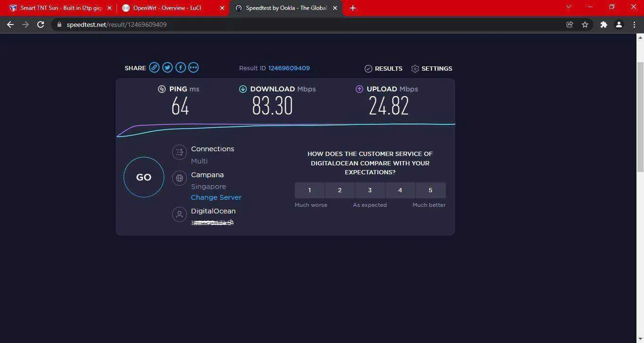
Task: Rate DigitalOcean customer service 1
Action: tap(309, 190)
